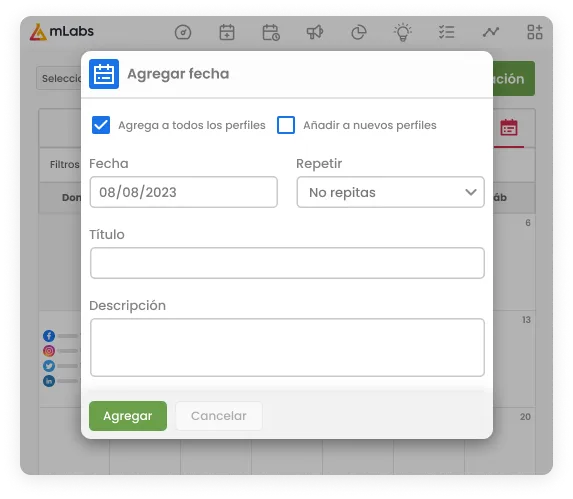Open the megaphone campaigns icon

coord(315,32)
